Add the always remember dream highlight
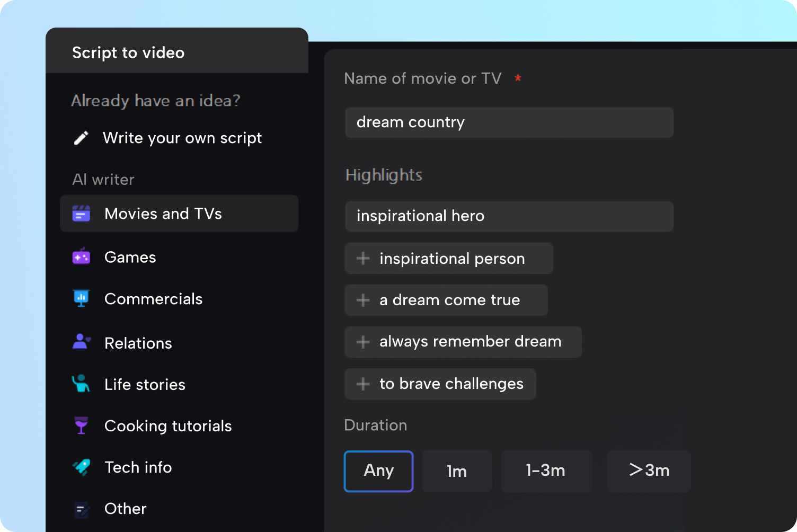Image resolution: width=797 pixels, height=532 pixels. point(463,342)
